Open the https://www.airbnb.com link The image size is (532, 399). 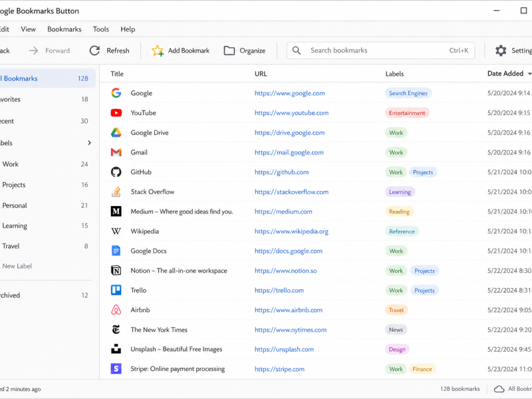click(289, 310)
